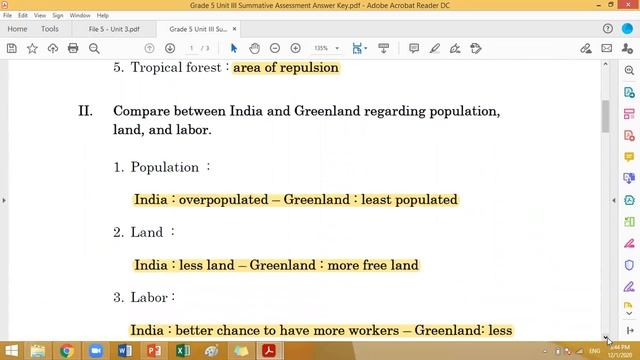Zoom out with minus icon
Screen dimensions: 640x360
point(275,49)
